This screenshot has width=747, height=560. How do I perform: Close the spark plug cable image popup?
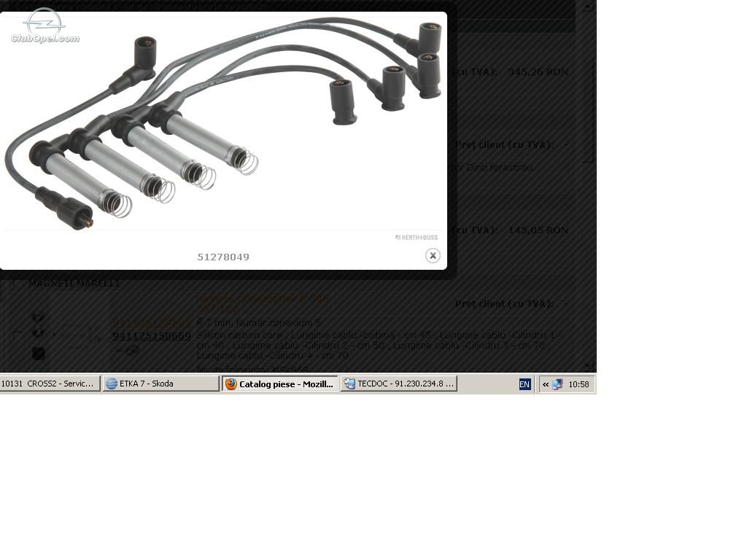[433, 256]
